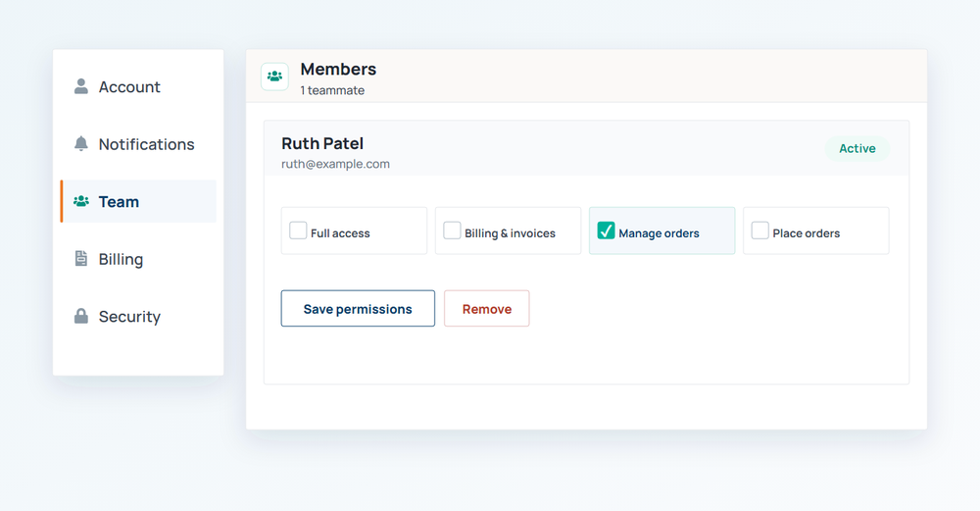Open the Account settings section
This screenshot has height=511, width=980.
click(138, 86)
